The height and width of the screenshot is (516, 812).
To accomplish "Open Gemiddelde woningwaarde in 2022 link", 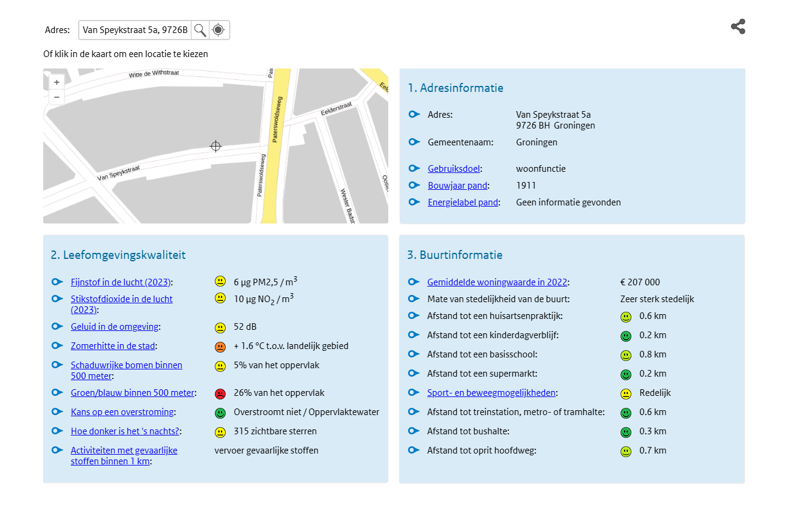I will 496,282.
